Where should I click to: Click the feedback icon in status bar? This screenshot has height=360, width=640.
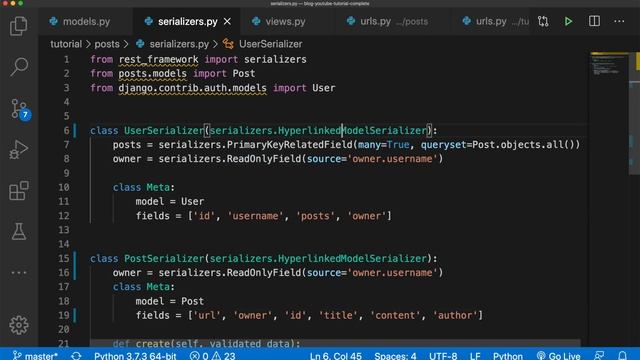click(599, 356)
